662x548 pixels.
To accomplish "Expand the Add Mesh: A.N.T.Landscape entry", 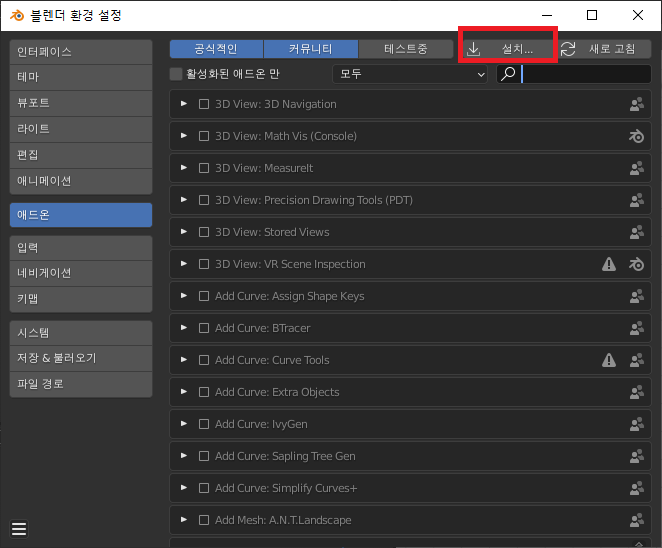I will 184,520.
